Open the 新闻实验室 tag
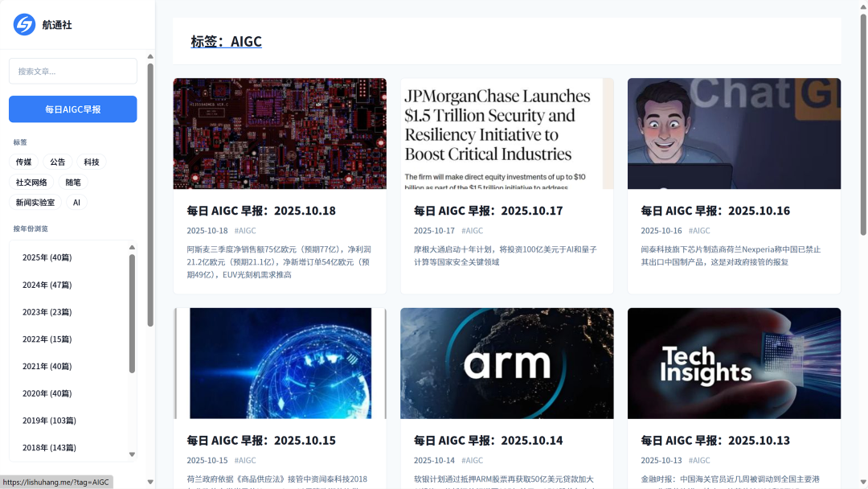Screen dimensions: 868x489 (35, 203)
